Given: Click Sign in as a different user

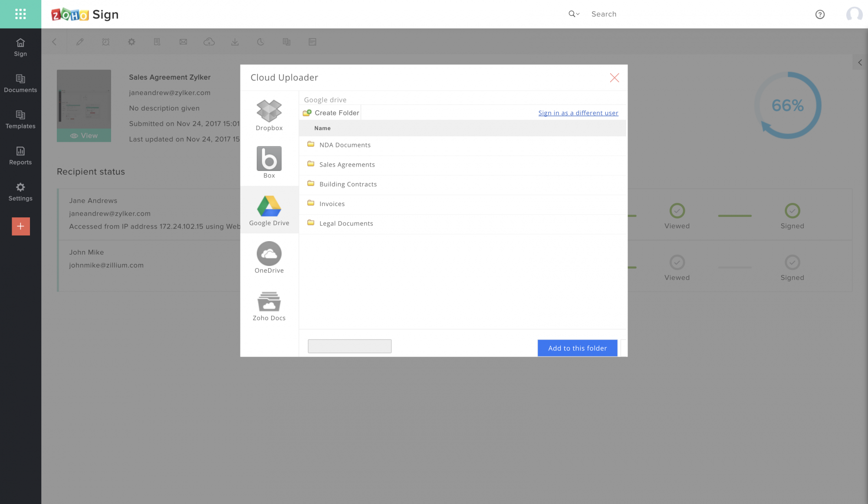Looking at the screenshot, I should [x=578, y=113].
